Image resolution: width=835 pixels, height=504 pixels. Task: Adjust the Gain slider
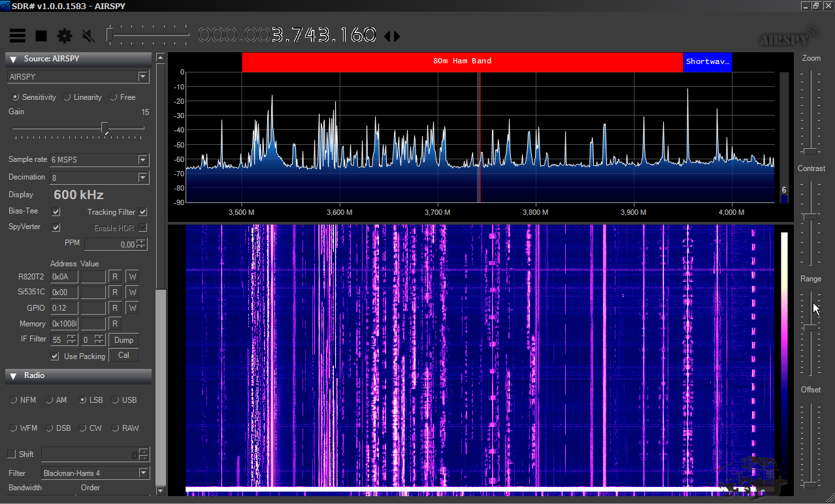tap(78, 128)
